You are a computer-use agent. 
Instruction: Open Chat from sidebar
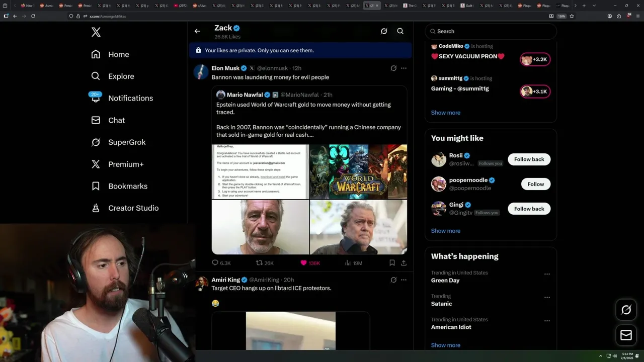coord(108,120)
